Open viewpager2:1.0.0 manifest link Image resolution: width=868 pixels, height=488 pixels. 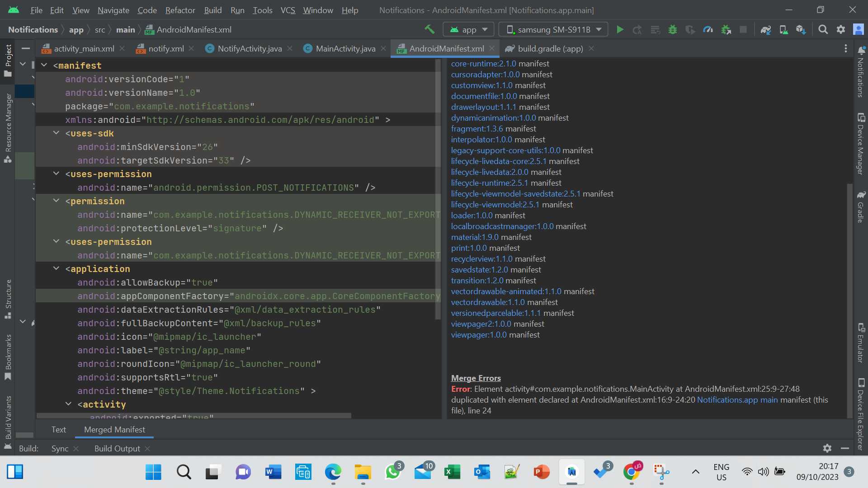click(x=481, y=324)
